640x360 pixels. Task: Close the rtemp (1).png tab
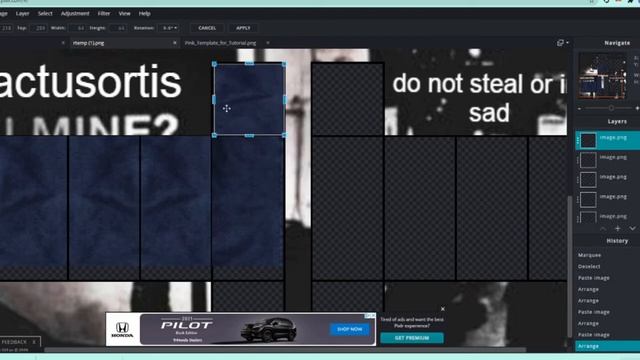click(x=175, y=43)
